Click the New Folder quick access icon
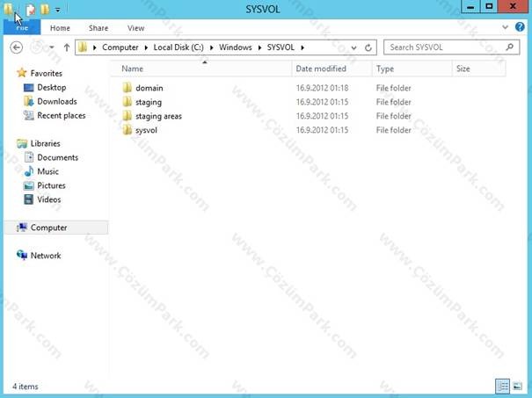Screen dimensions: 532x398 (x=45, y=10)
